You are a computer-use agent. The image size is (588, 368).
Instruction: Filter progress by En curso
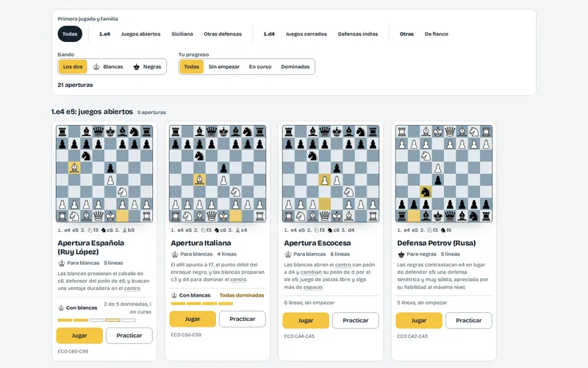point(260,66)
